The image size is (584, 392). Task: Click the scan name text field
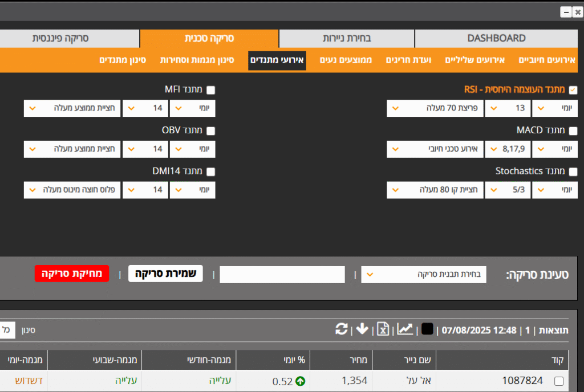(282, 274)
